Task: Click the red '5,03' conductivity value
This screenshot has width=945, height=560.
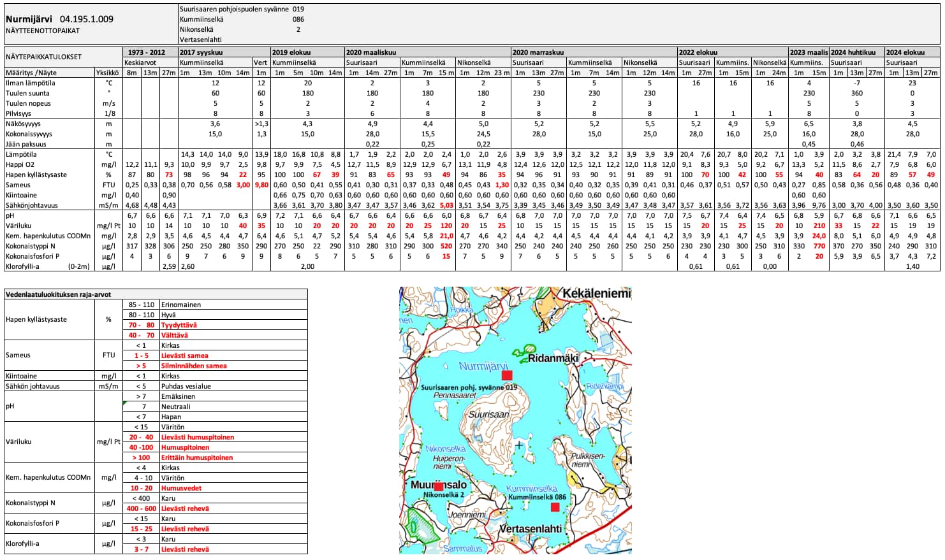Action: click(446, 205)
